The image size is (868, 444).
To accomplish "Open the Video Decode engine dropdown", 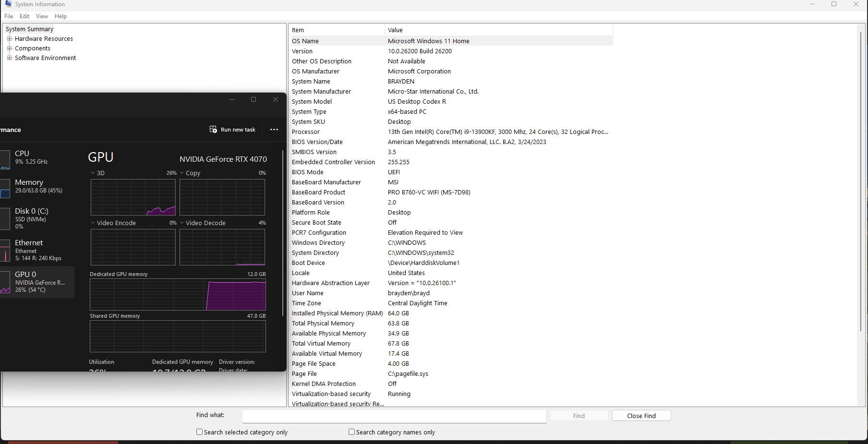I will click(x=182, y=223).
